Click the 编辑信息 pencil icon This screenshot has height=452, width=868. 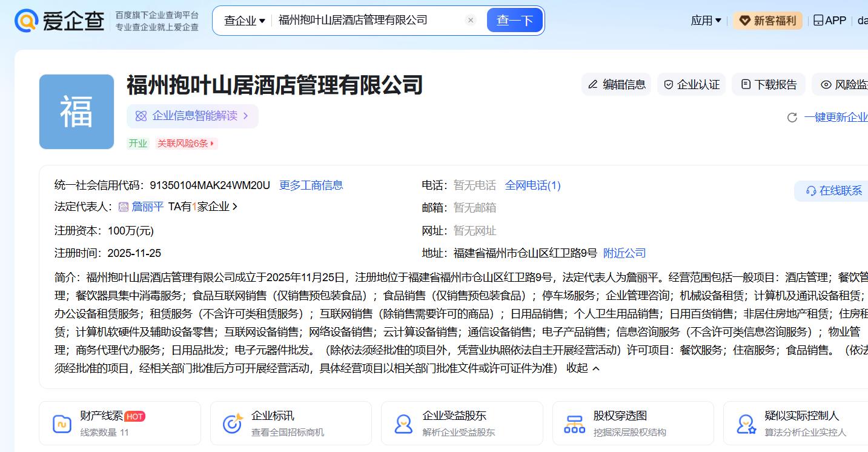[x=593, y=85]
